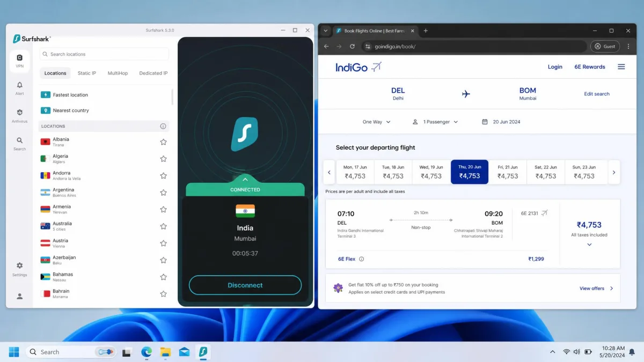Open the 20 Jun 2024 date picker

(x=501, y=122)
